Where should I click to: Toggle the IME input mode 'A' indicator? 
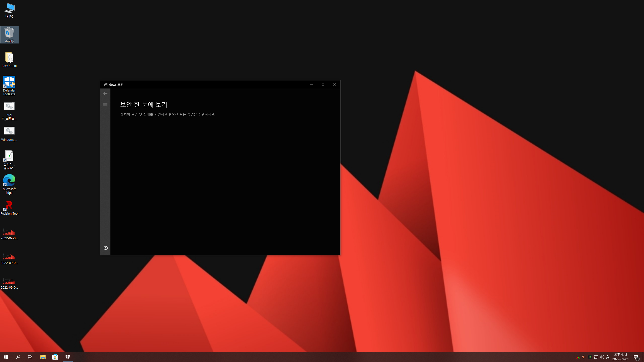tap(608, 357)
